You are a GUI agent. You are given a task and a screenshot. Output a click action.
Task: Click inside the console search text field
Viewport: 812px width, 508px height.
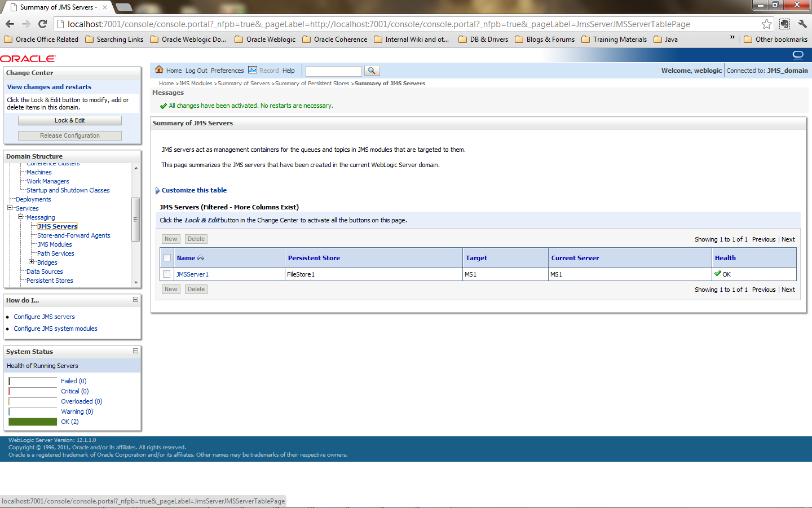coord(333,71)
